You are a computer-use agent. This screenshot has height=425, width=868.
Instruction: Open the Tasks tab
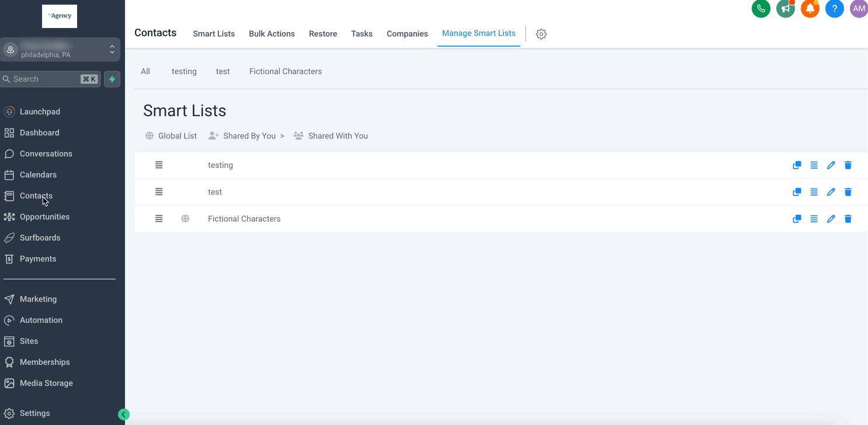point(362,34)
